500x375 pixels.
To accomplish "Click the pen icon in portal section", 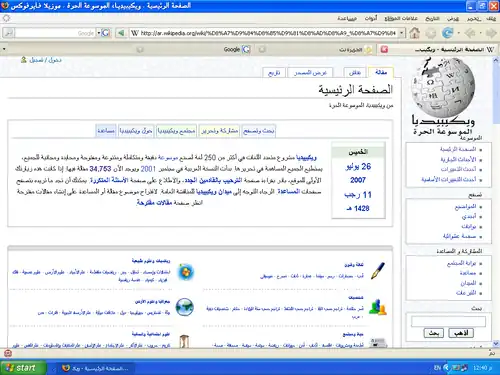I will [378, 270].
